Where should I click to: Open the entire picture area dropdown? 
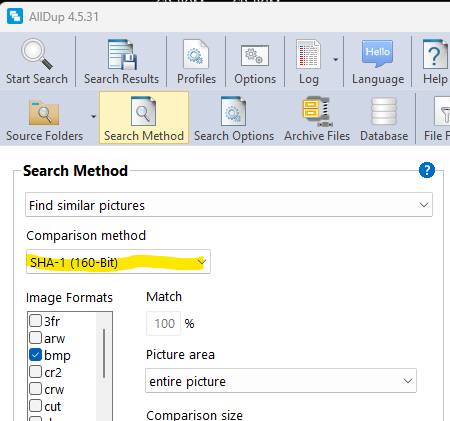281,381
